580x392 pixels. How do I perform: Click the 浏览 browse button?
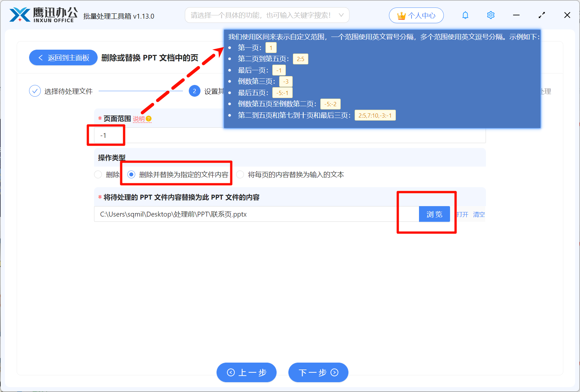(434, 214)
